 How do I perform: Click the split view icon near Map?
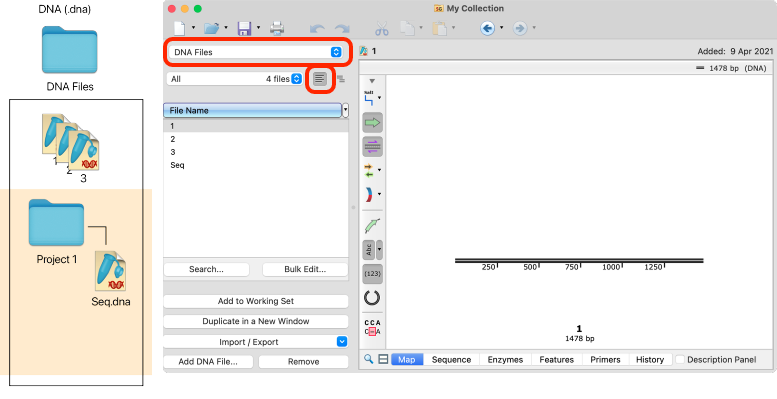[383, 359]
